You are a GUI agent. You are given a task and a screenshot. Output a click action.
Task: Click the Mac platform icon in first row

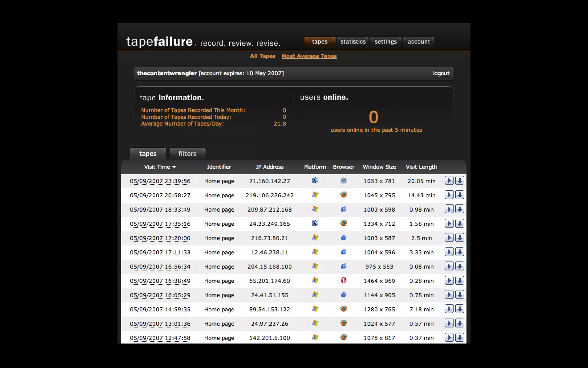(315, 181)
